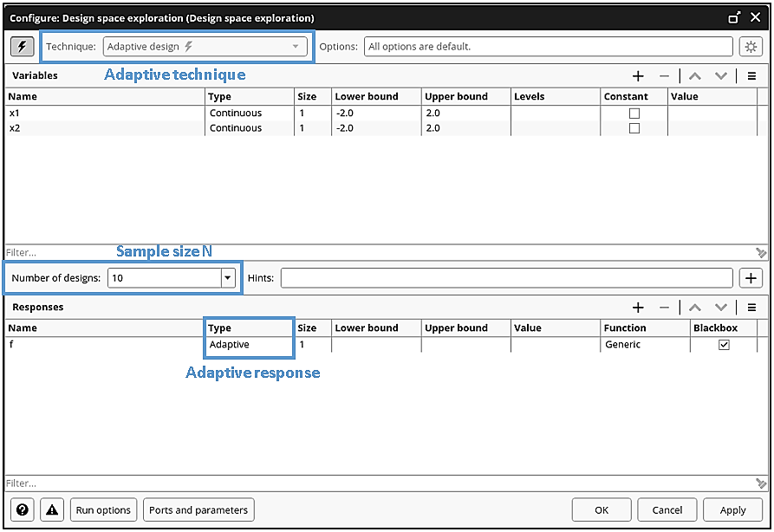The height and width of the screenshot is (532, 774).
Task: Select the x1 variable name cell
Action: (x=105, y=113)
